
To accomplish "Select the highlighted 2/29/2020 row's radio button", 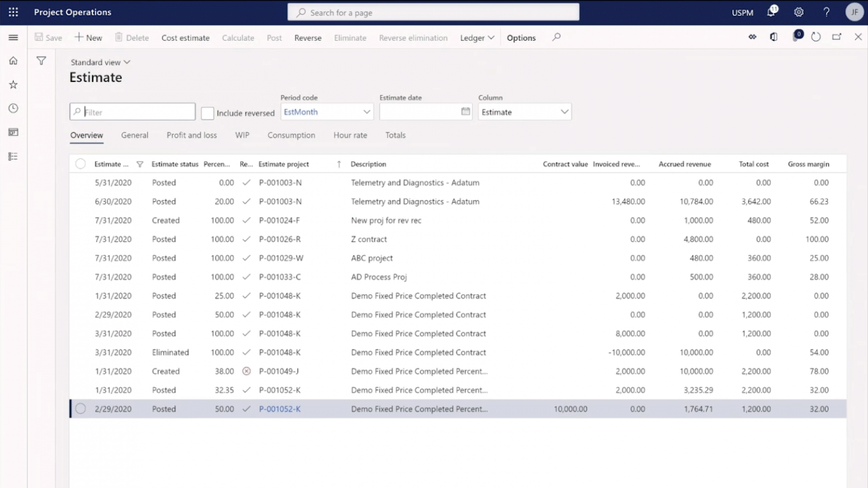I will click(80, 408).
